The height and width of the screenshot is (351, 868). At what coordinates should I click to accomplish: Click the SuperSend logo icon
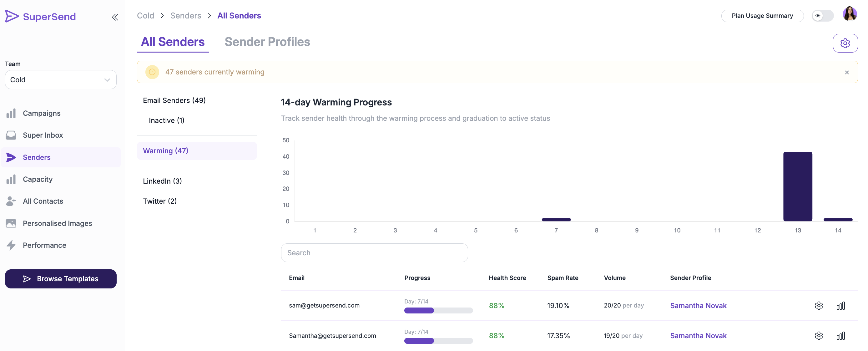pyautogui.click(x=12, y=16)
